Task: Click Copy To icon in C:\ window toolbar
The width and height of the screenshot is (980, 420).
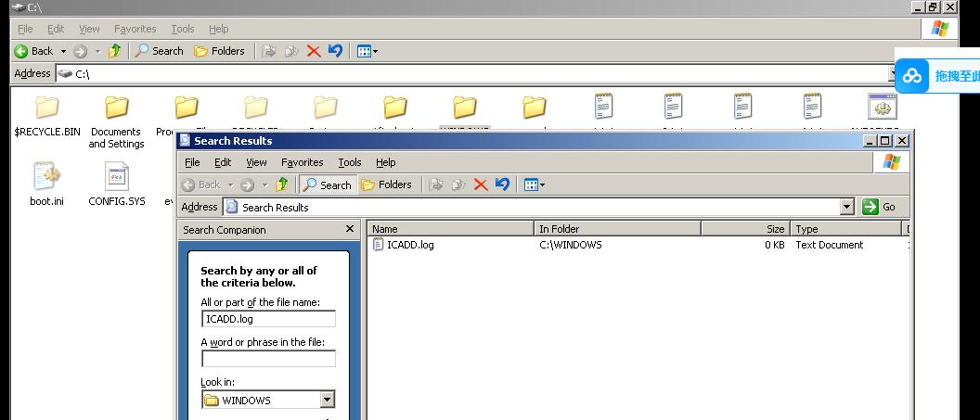Action: 291,51
